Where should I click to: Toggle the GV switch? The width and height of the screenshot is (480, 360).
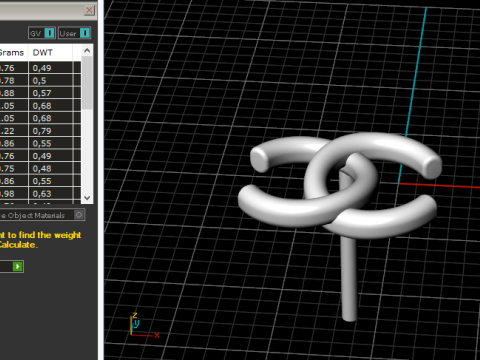tap(49, 33)
